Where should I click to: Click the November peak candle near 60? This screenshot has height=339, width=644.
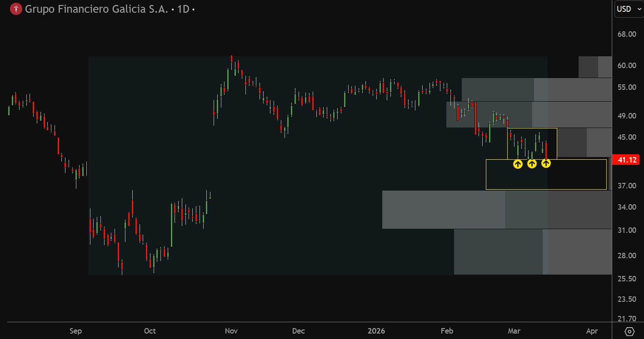tap(231, 59)
